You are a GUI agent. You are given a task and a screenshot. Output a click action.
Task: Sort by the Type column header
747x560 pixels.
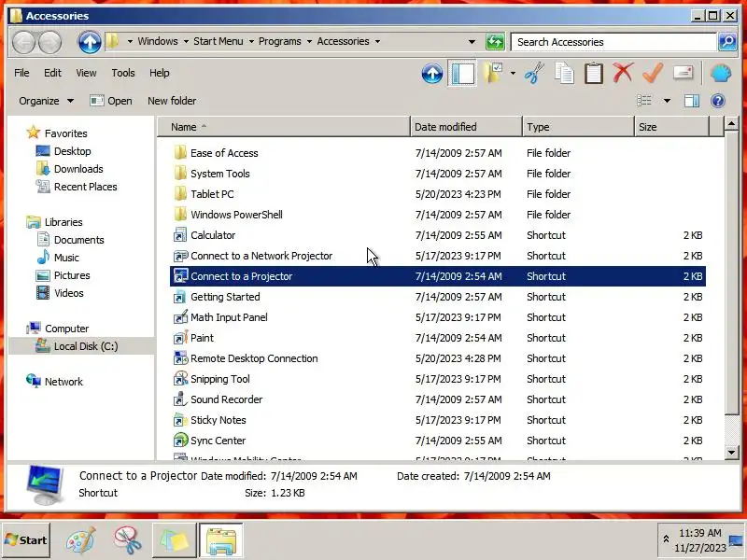click(x=578, y=127)
